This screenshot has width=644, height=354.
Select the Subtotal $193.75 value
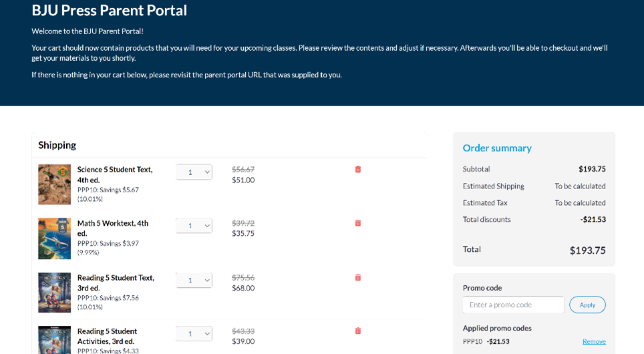[593, 169]
